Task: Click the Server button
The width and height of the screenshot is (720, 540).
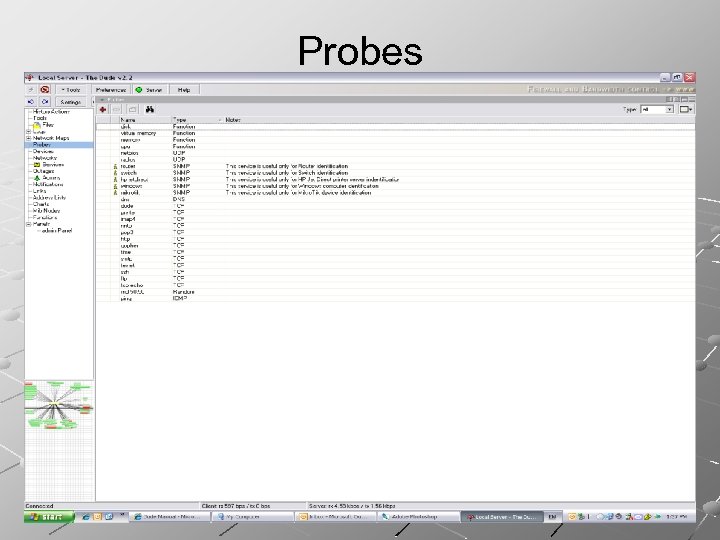Action: (150, 90)
